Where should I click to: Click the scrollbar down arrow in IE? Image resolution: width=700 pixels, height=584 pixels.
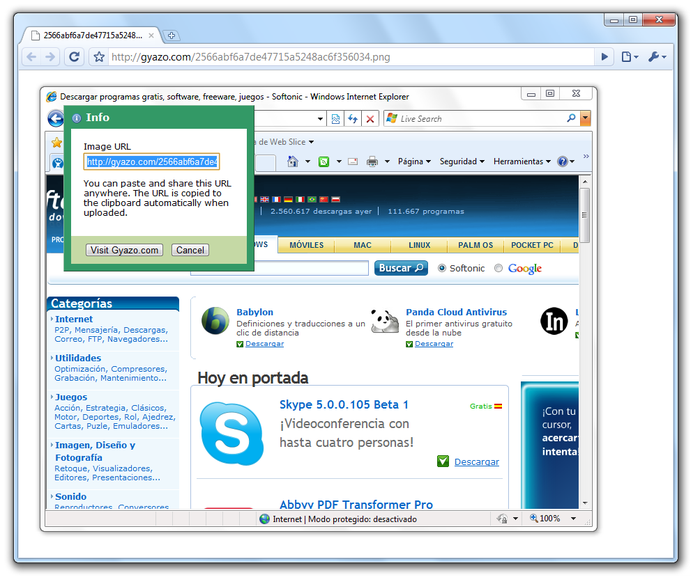tap(585, 503)
